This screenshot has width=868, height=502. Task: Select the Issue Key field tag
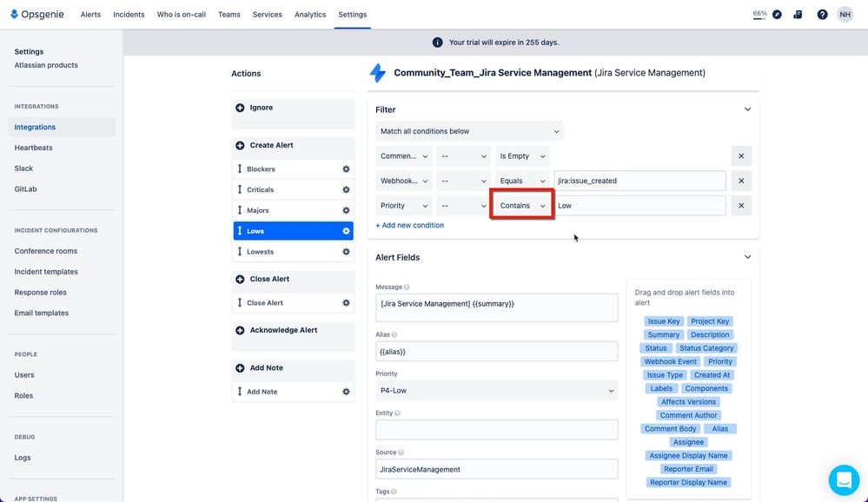(x=664, y=321)
